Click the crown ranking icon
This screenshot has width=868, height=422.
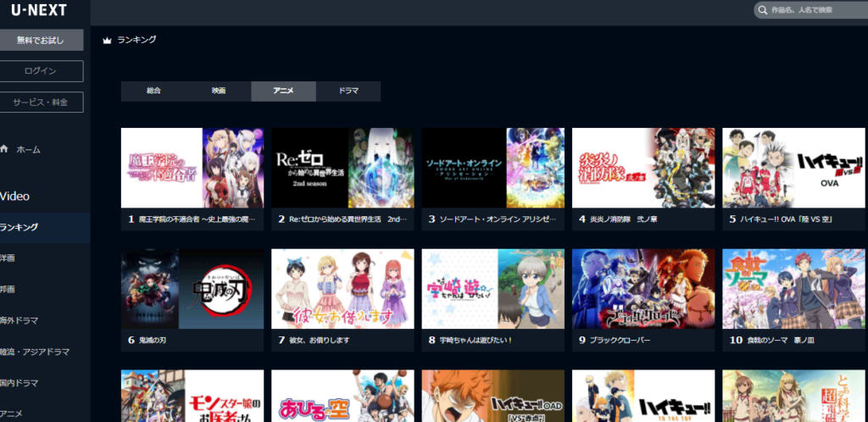point(108,41)
